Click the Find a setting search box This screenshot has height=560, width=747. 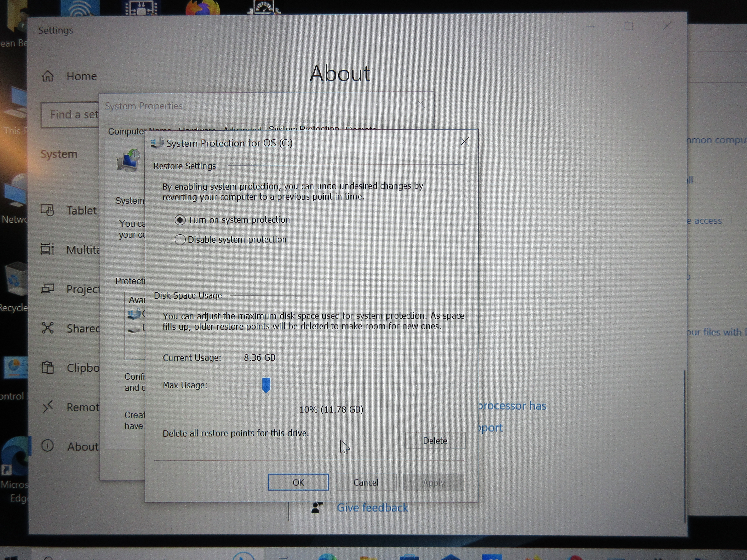(70, 115)
